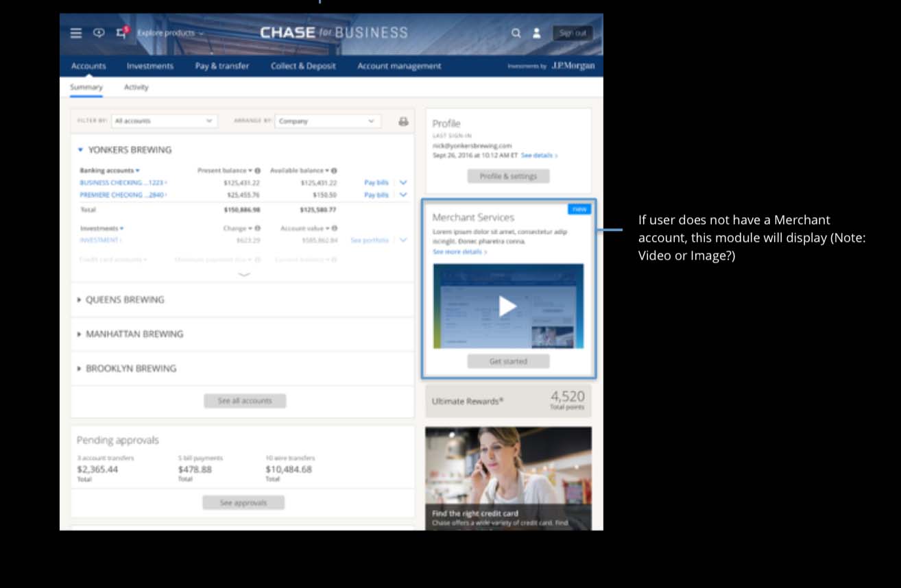Open the Filter by All accounts dropdown
The width and height of the screenshot is (901, 588).
point(165,121)
